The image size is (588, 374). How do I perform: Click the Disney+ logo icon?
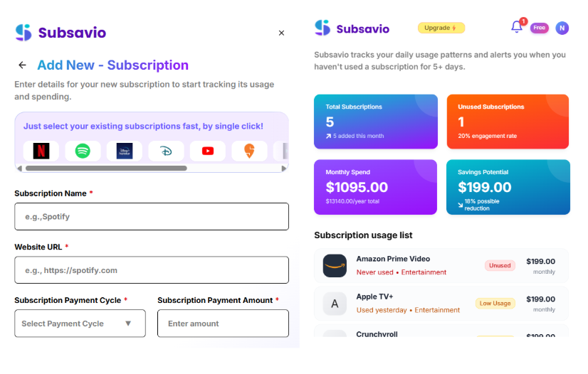pyautogui.click(x=166, y=151)
